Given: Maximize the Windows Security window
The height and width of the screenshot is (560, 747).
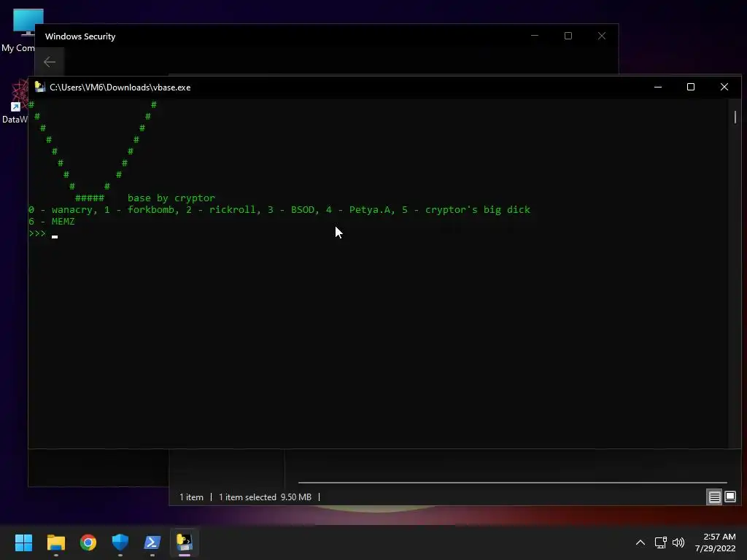Looking at the screenshot, I should point(568,36).
